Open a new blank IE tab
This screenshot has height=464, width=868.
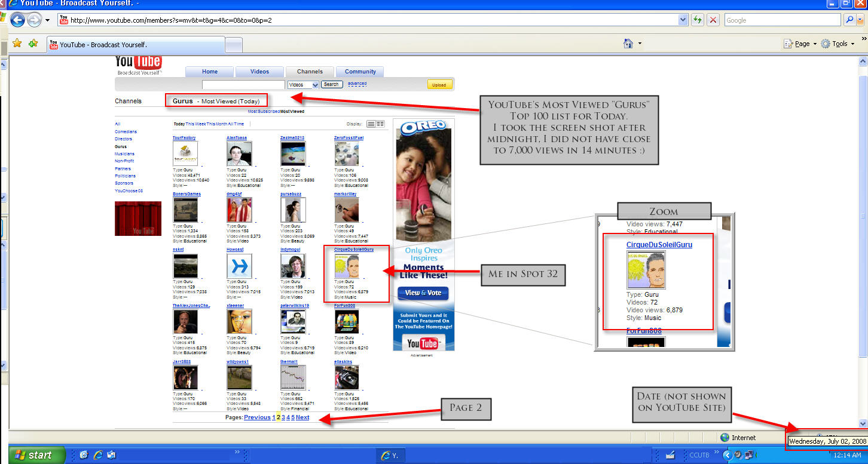click(234, 45)
